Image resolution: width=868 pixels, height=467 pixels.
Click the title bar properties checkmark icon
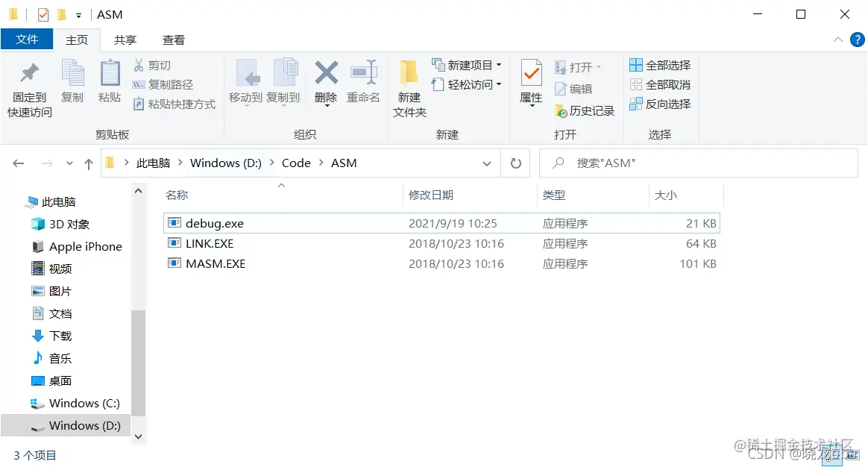coord(43,14)
